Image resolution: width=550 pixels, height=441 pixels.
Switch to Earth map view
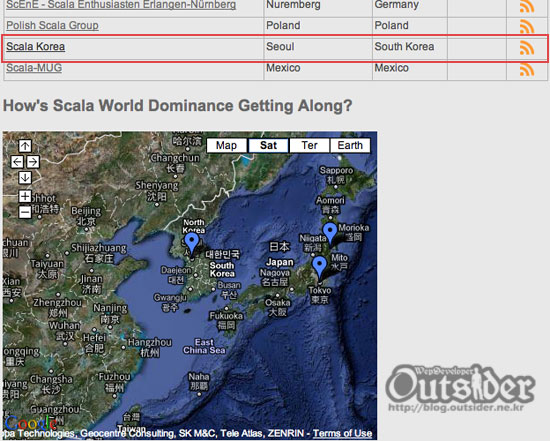click(350, 146)
